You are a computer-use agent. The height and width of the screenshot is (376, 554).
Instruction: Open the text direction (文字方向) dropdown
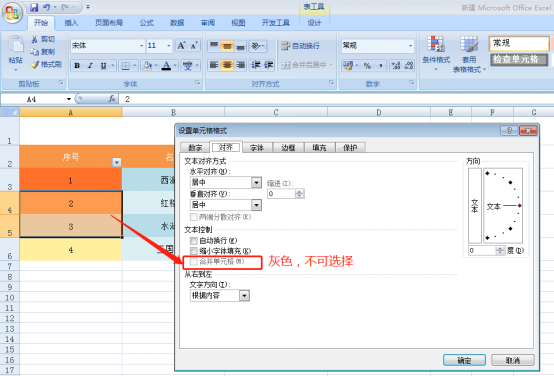tap(244, 295)
